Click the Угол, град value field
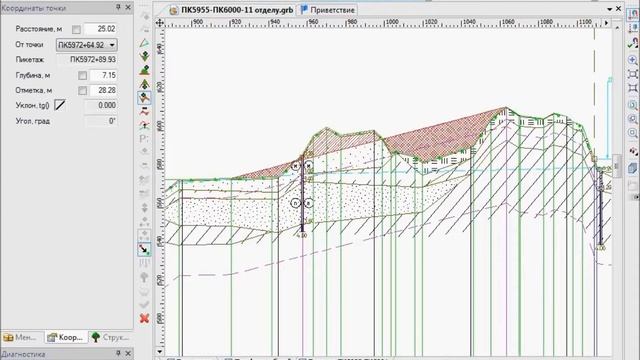Viewport: 640px width, 360px height. pyautogui.click(x=101, y=121)
